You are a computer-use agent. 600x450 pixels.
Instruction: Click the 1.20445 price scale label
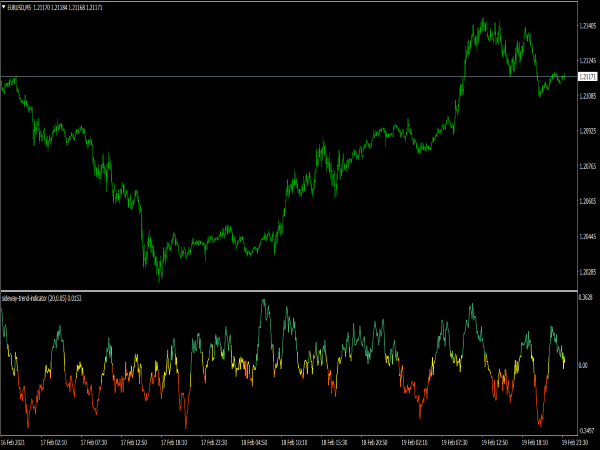587,237
